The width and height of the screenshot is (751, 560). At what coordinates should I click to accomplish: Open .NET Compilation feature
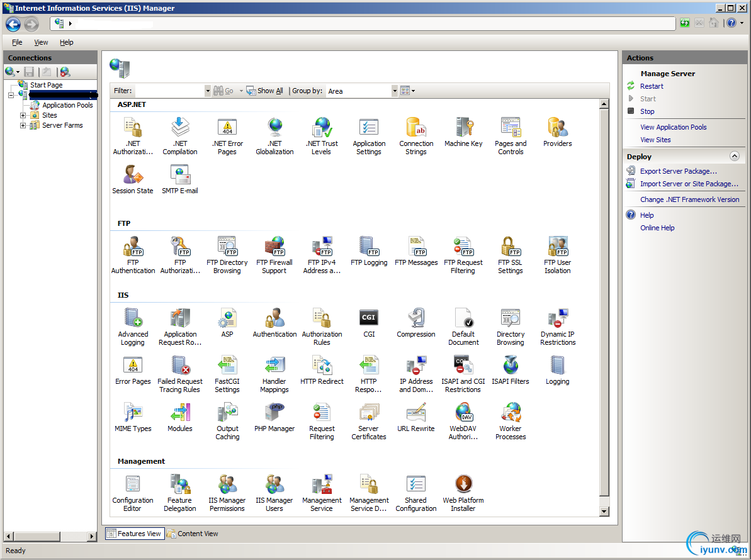pyautogui.click(x=179, y=137)
